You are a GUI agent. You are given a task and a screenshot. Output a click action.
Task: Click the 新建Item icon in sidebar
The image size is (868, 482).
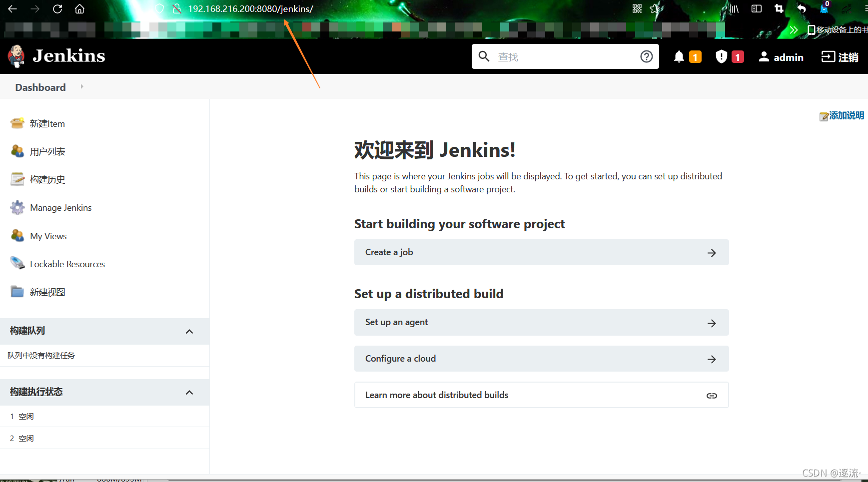click(x=17, y=123)
